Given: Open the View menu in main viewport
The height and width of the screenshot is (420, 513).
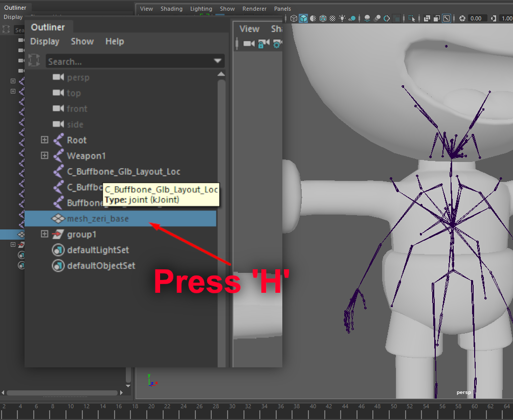Looking at the screenshot, I should point(146,9).
